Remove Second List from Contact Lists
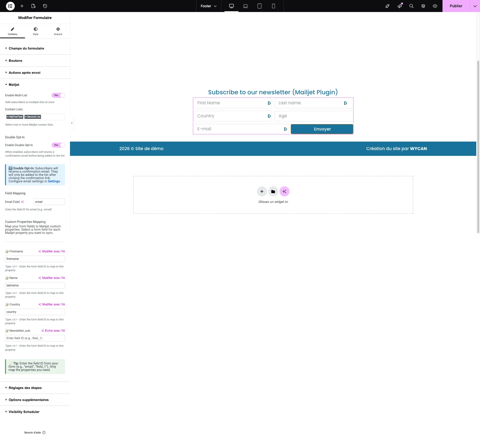Image resolution: width=480 pixels, height=448 pixels. [26, 117]
